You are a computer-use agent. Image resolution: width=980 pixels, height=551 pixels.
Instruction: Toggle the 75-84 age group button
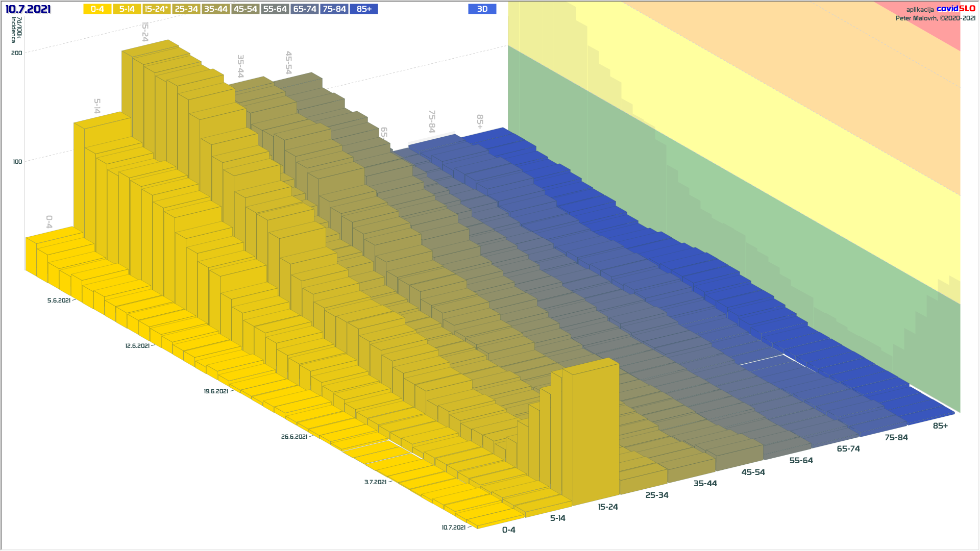pyautogui.click(x=334, y=9)
